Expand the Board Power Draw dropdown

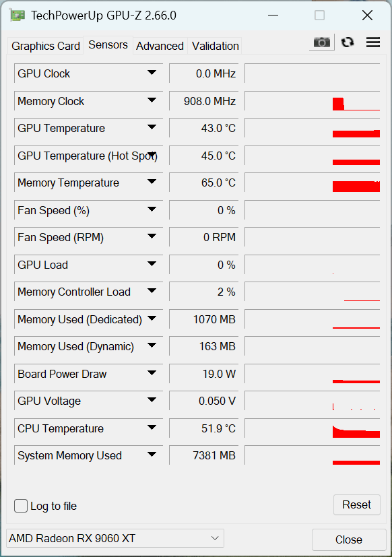(152, 373)
